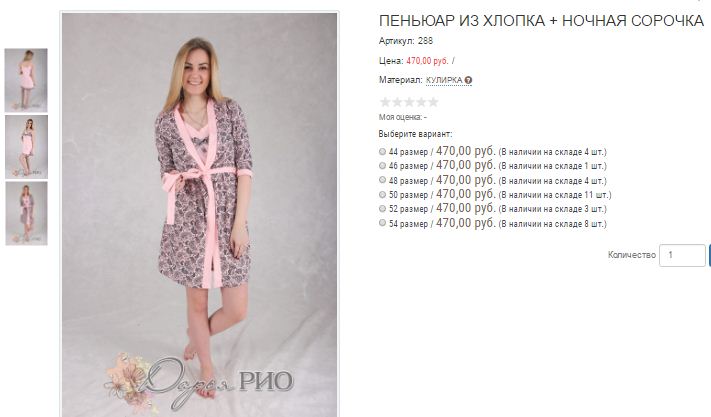The height and width of the screenshot is (417, 711).
Task: Click the question mark icon beside КУЛИРКА
Action: tap(468, 81)
